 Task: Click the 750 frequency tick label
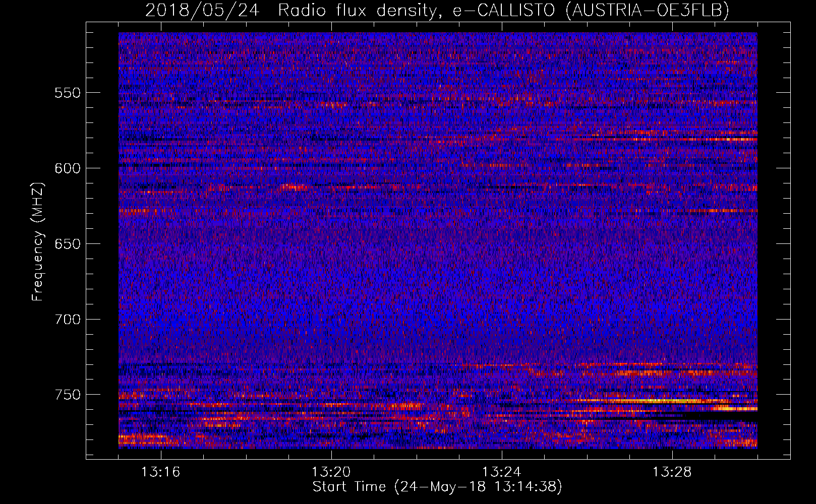[68, 395]
